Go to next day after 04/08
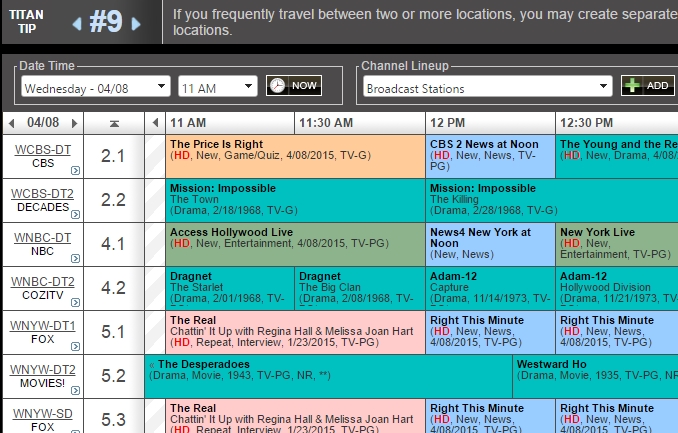The image size is (678, 433). (x=74, y=123)
